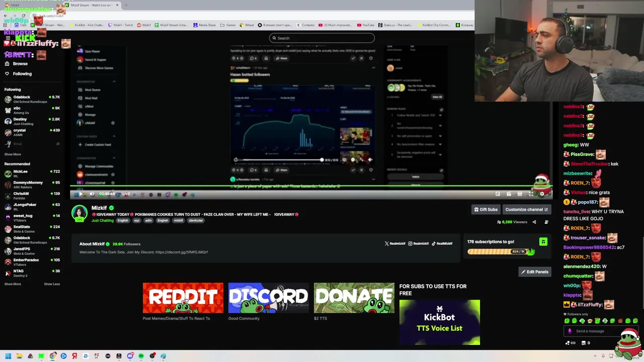Share the Mizkif stream via the share icon
644x362 pixels.
pos(534,222)
